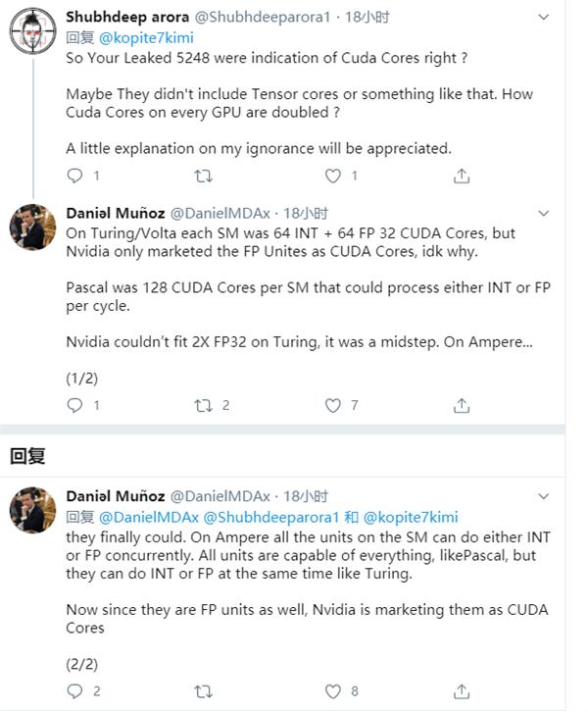Expand options chevron on the (2/2) tweet
Screen dimensions: 588x711
[543, 496]
